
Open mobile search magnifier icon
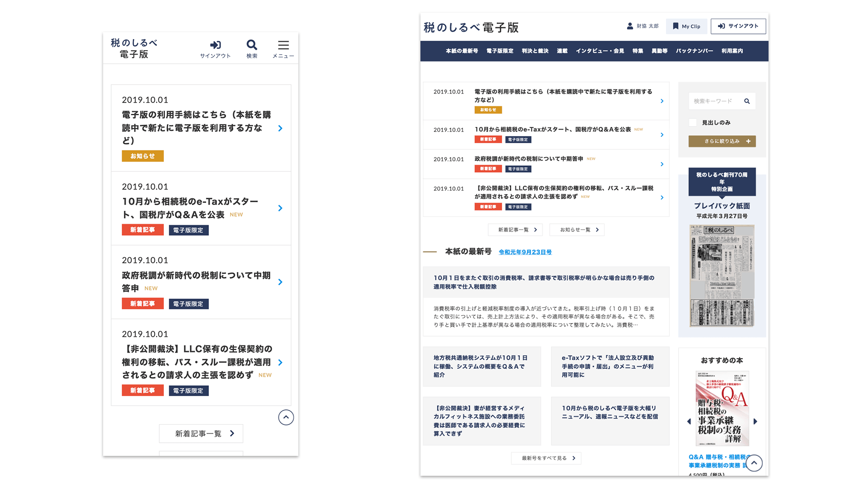252,45
